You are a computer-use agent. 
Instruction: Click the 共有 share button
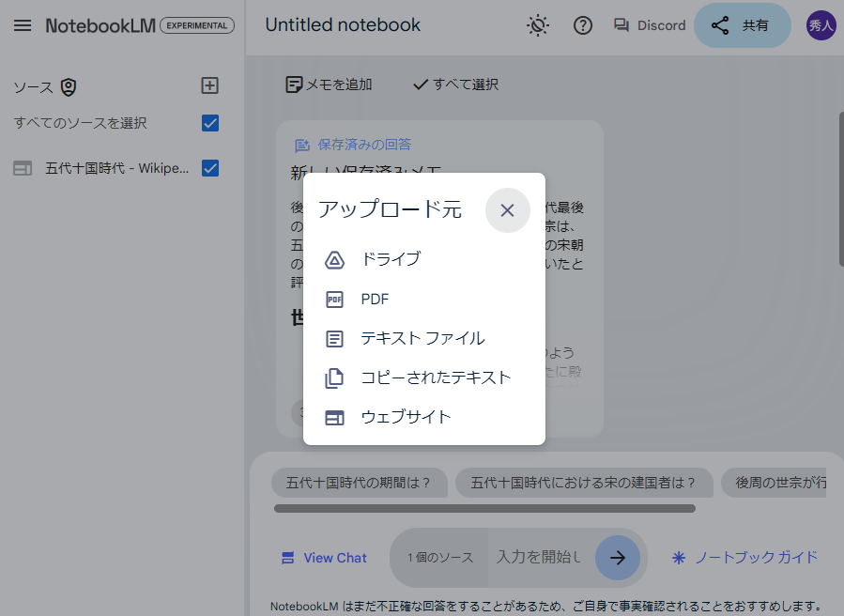pyautogui.click(x=743, y=25)
